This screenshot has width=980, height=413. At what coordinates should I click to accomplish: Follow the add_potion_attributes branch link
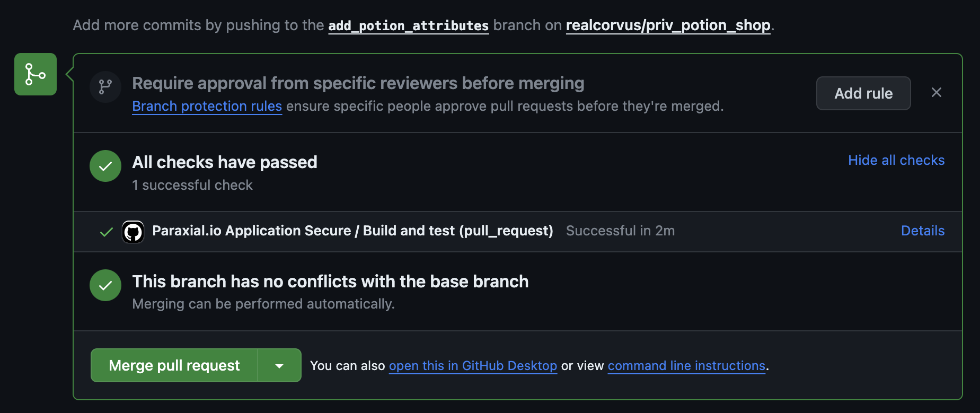408,25
